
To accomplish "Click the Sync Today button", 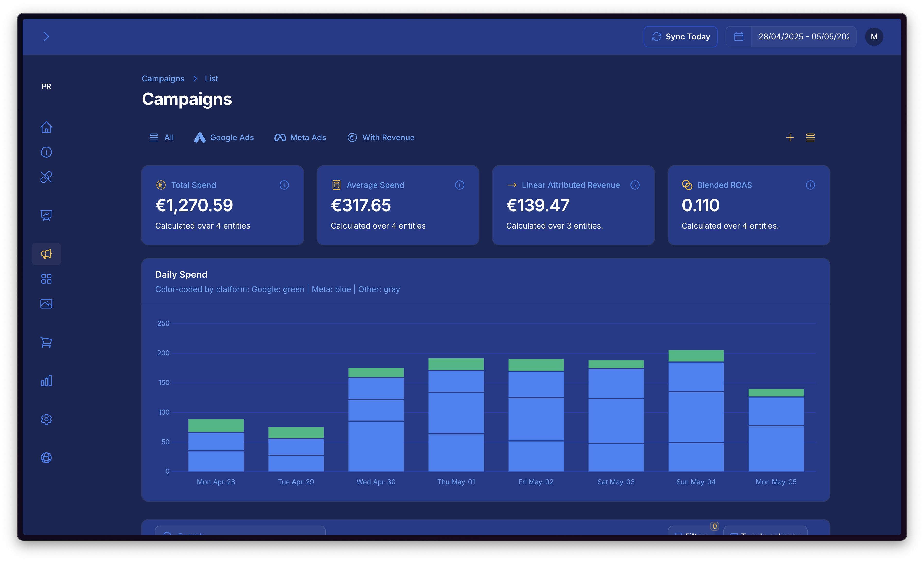I will [x=681, y=37].
